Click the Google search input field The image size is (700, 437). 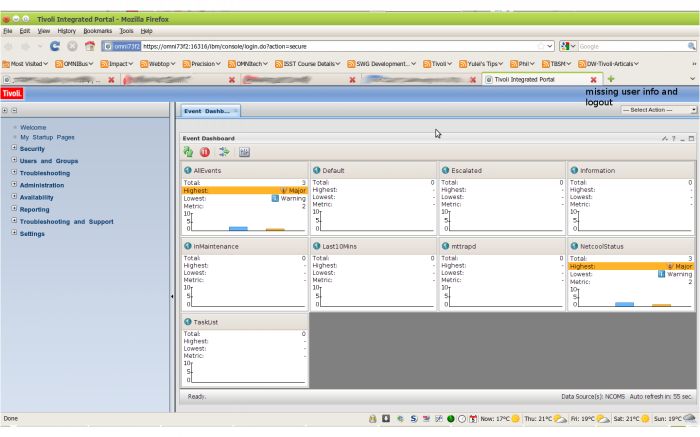pos(633,46)
